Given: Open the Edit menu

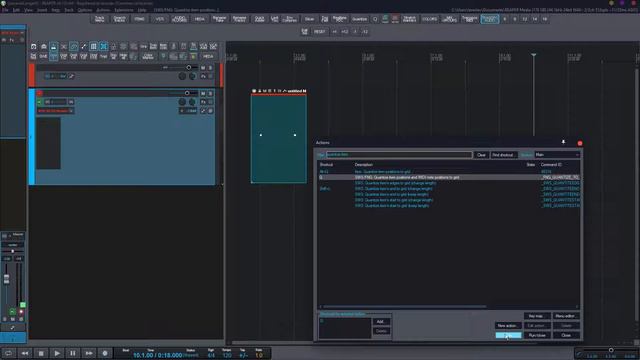Looking at the screenshot, I should coord(16,10).
